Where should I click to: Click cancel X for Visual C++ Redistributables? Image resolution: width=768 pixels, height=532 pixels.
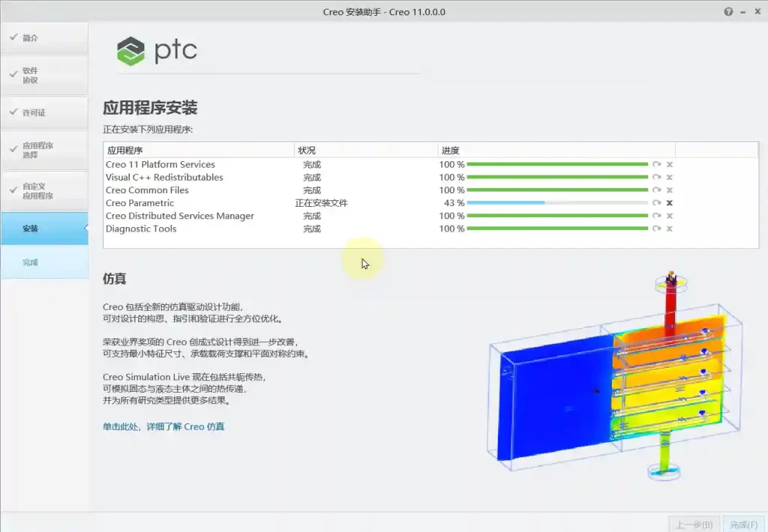pos(669,178)
